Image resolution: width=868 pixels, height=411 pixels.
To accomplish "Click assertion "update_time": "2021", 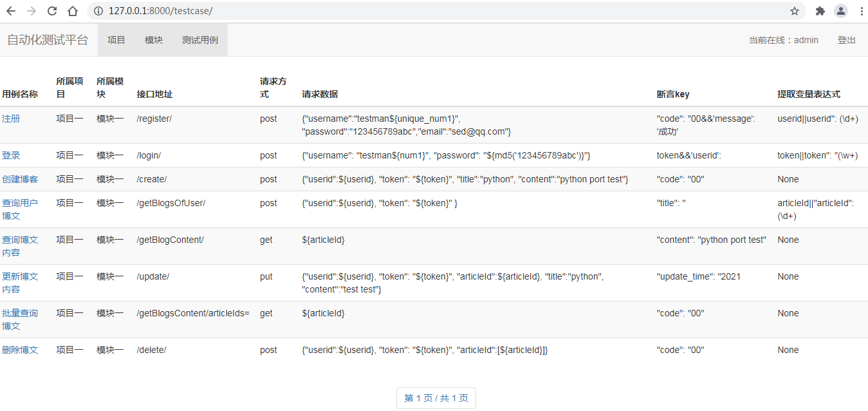I will click(x=699, y=276).
